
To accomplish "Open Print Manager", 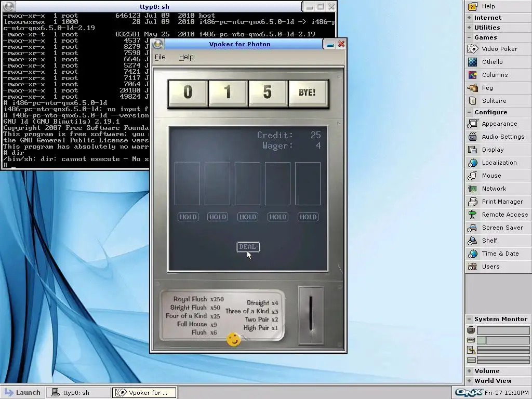I will tap(498, 202).
